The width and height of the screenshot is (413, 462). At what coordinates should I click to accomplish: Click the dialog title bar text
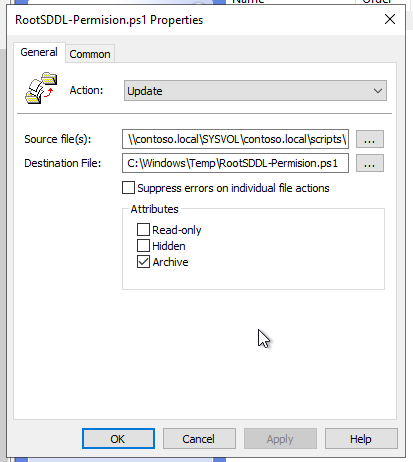point(109,20)
